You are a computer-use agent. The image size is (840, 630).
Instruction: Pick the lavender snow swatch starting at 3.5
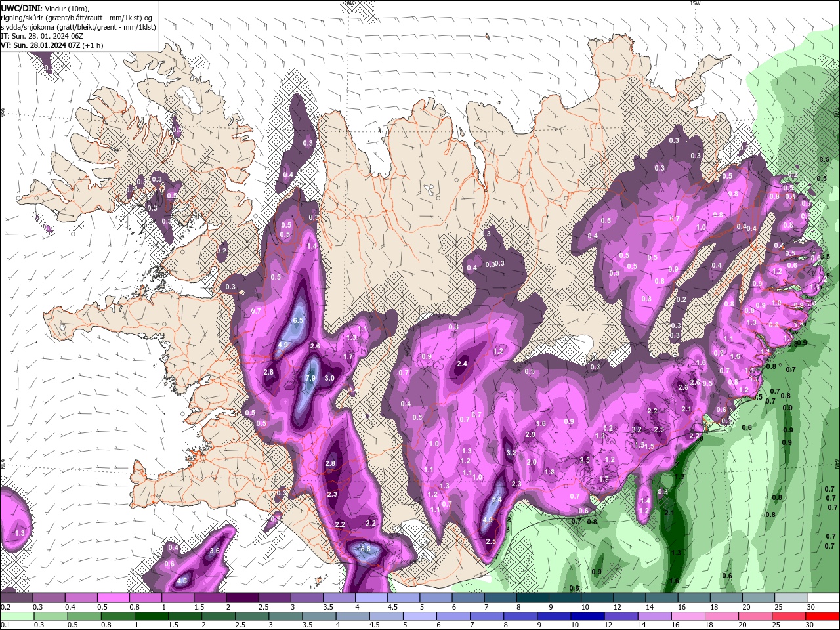[x=339, y=598]
